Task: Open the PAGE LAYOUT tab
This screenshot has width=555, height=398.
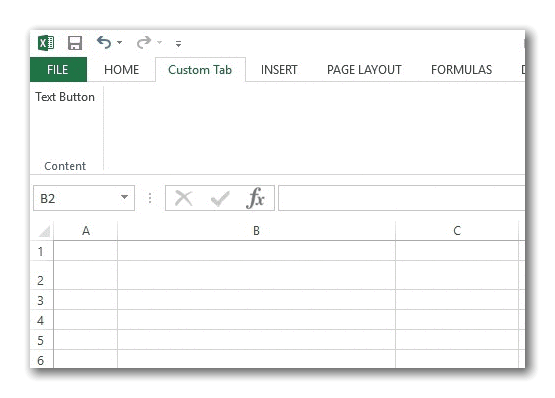Action: (x=364, y=69)
